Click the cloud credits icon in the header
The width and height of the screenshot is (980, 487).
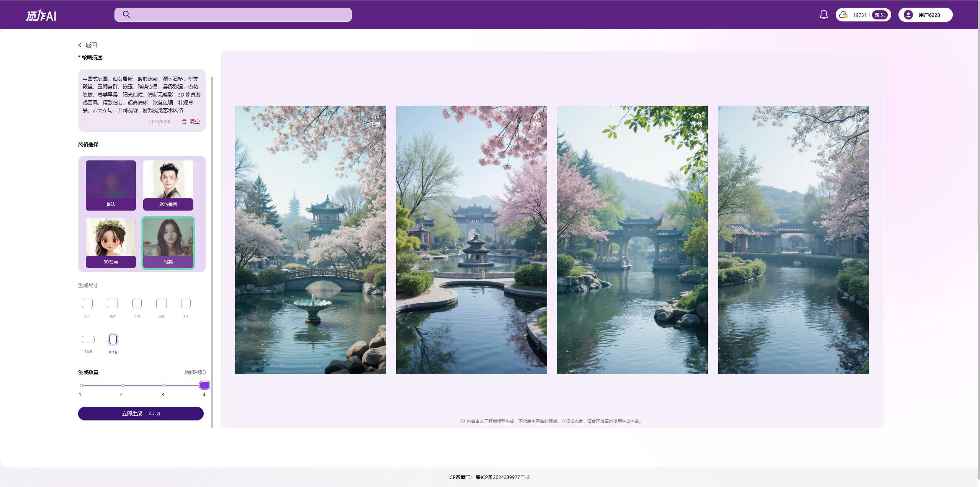(x=843, y=15)
